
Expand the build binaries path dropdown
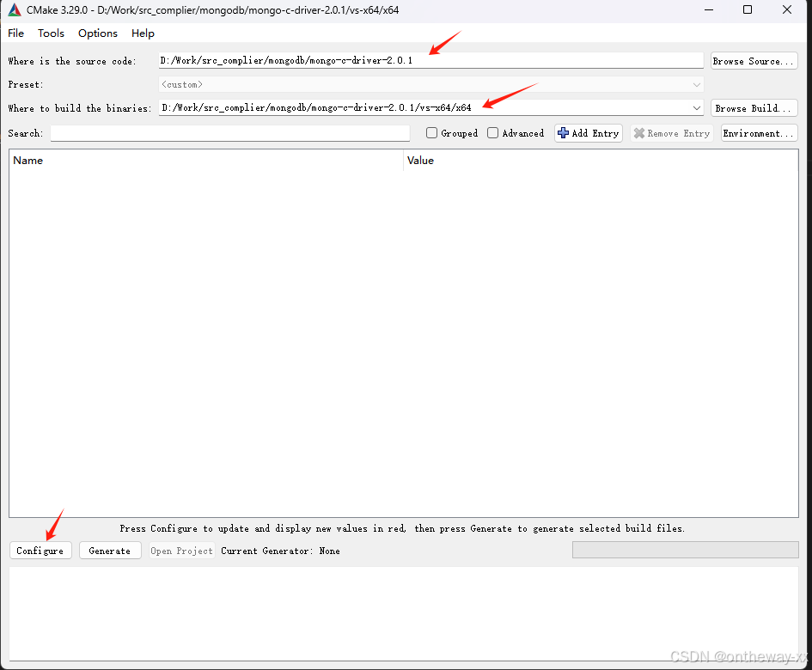pyautogui.click(x=697, y=108)
